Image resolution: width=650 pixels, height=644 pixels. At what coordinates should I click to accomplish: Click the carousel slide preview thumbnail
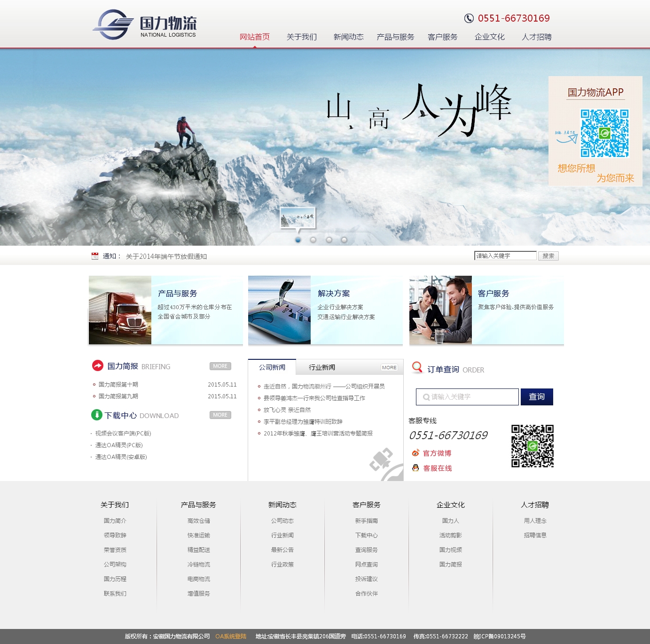click(x=298, y=218)
